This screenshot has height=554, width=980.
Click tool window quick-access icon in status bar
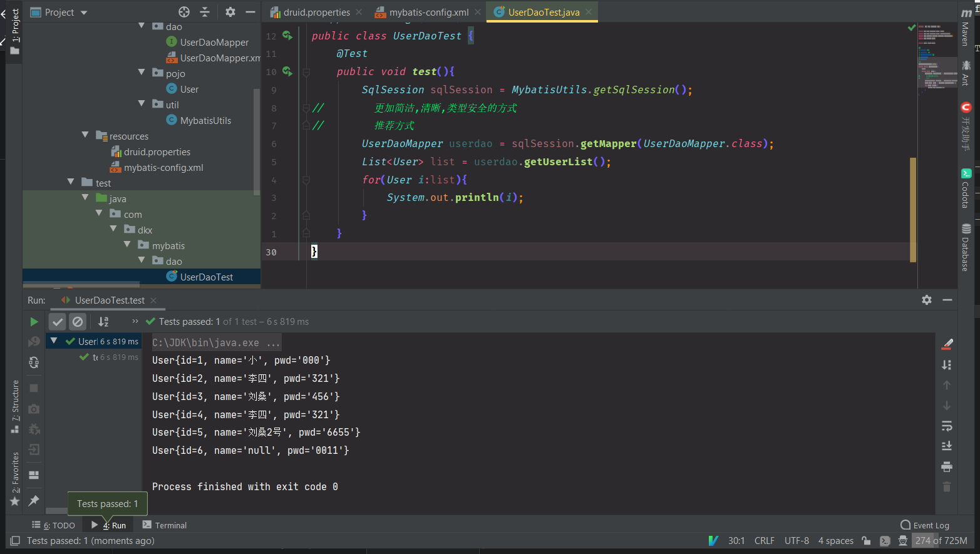pos(15,541)
